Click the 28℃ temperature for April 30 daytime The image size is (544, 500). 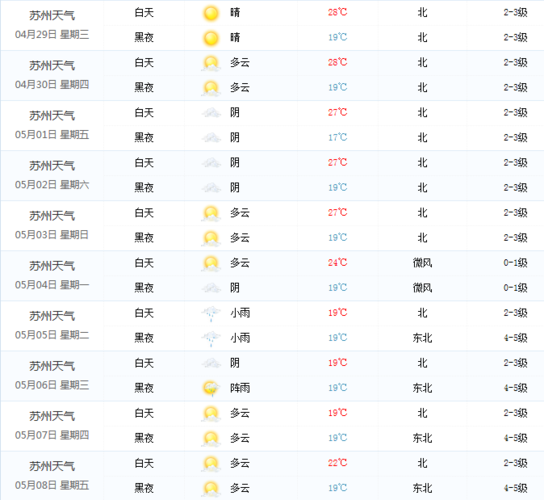(338, 62)
